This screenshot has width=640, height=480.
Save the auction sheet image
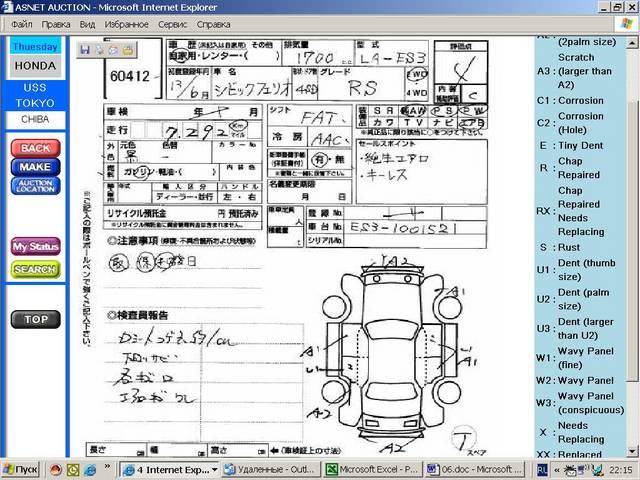click(85, 50)
